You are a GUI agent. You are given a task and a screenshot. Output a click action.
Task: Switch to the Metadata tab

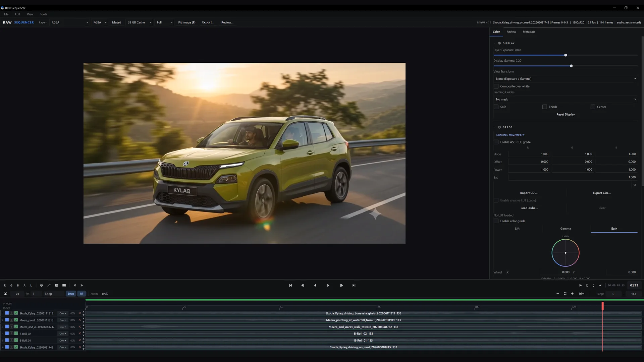click(x=529, y=32)
